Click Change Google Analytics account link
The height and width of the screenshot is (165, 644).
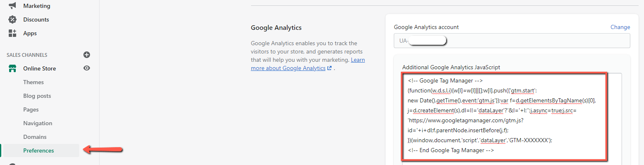tap(620, 27)
